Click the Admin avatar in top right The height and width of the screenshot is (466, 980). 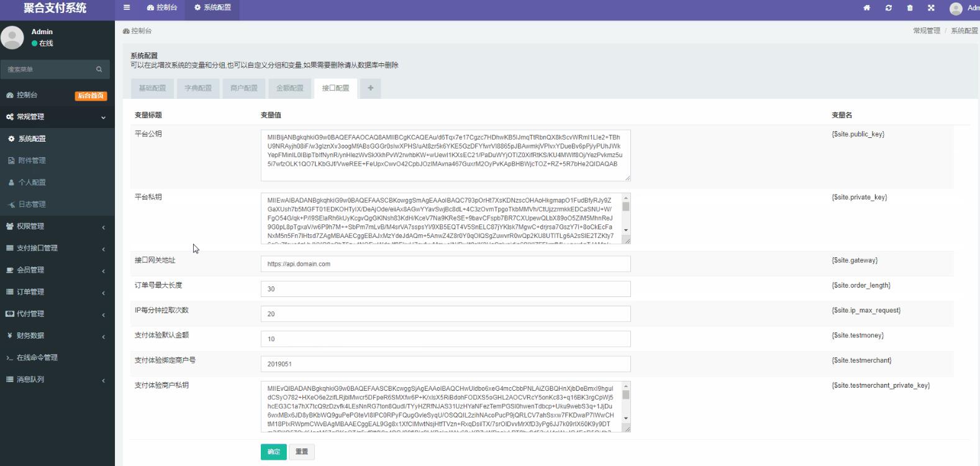pos(956,8)
